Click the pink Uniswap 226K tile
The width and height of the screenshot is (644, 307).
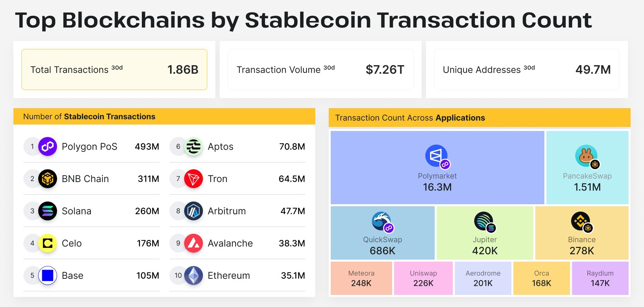click(x=423, y=278)
